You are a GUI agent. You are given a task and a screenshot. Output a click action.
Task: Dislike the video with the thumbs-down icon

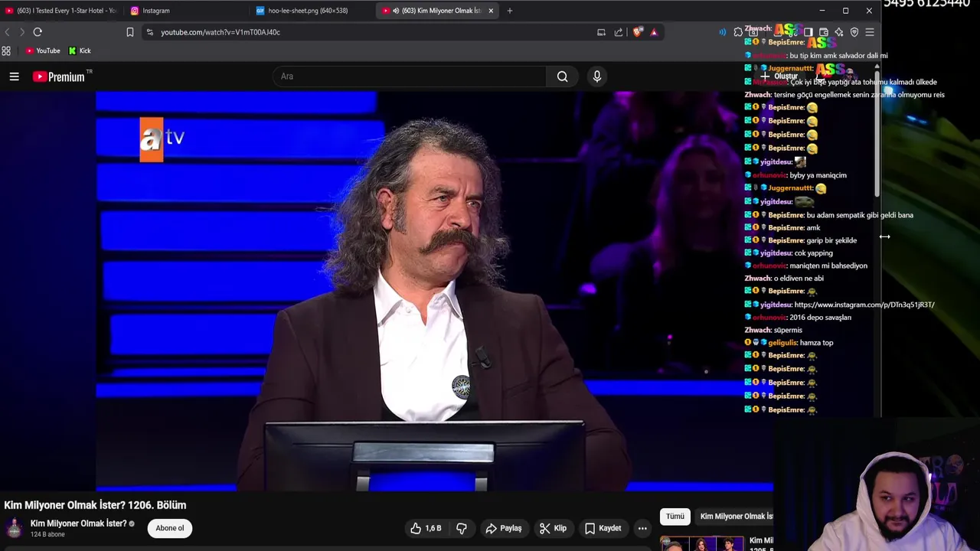tap(462, 528)
